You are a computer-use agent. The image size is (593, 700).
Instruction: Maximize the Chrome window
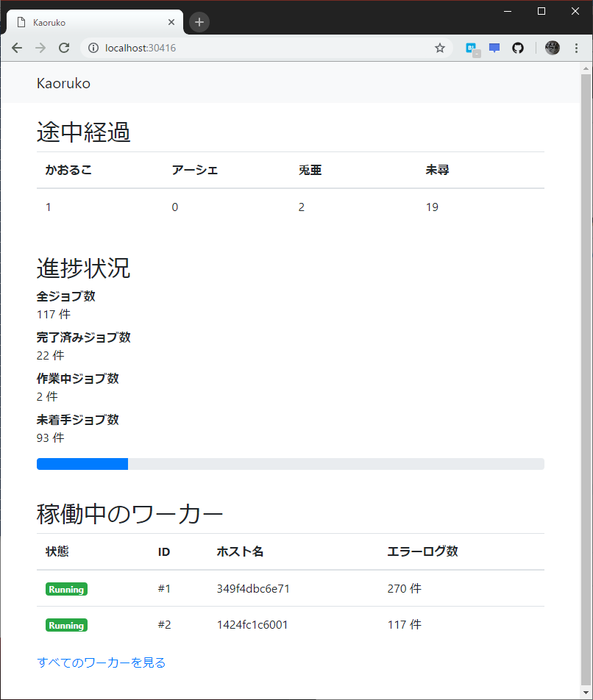tap(541, 11)
